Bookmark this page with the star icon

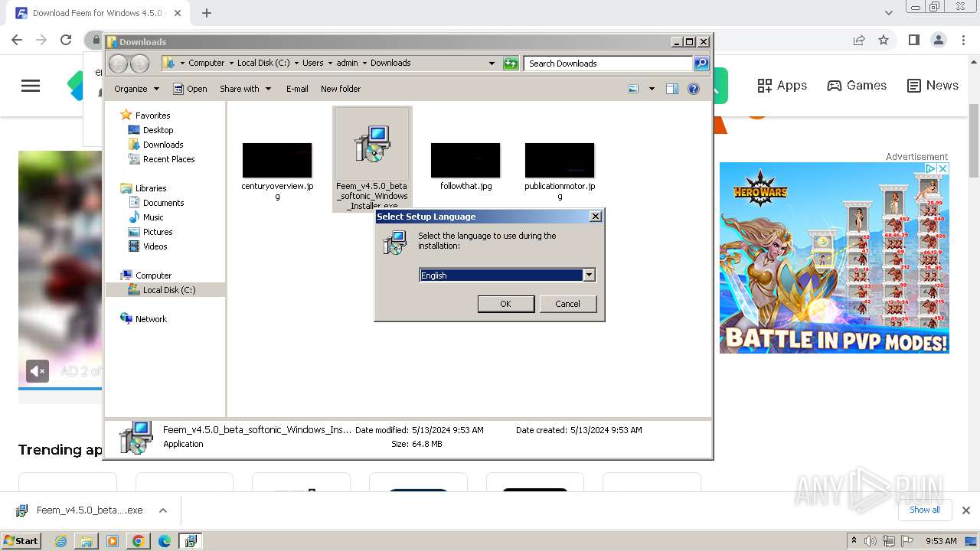884,40
